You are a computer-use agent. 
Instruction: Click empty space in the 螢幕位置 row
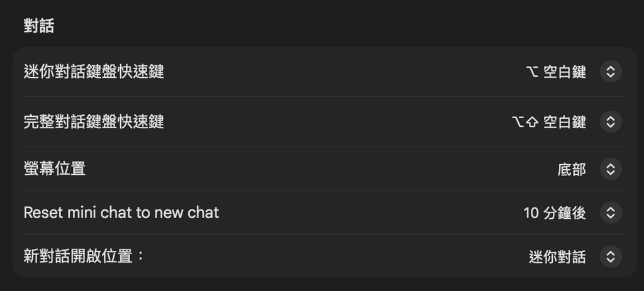(x=314, y=169)
